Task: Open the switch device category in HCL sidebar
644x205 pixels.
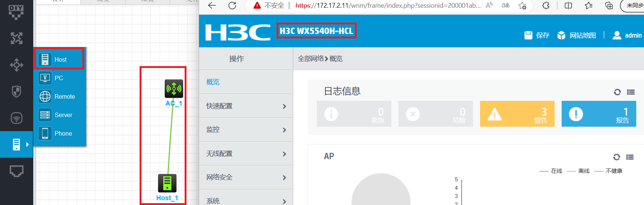Action: coord(16,65)
